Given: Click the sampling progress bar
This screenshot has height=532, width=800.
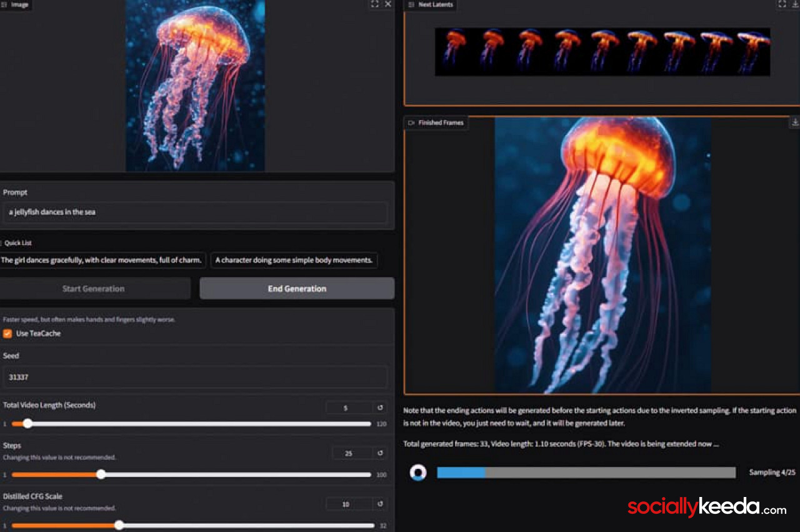Looking at the screenshot, I should coord(586,473).
